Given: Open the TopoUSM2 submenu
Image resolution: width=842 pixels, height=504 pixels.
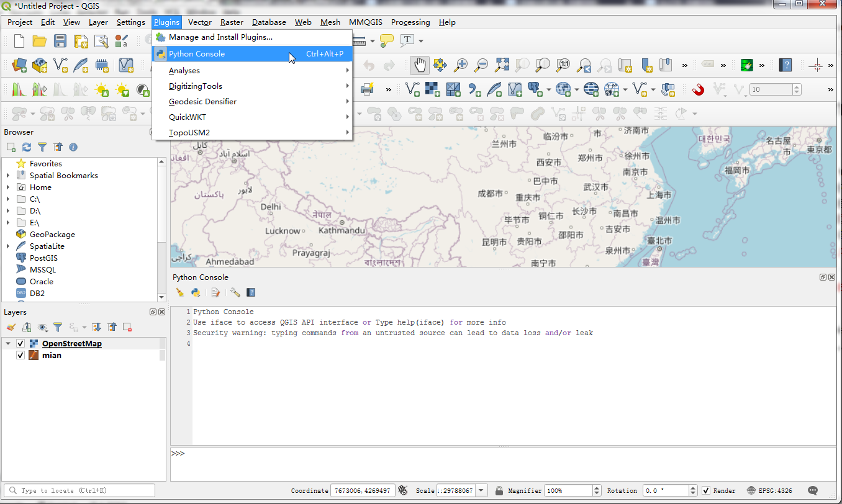Looking at the screenshot, I should click(x=253, y=133).
